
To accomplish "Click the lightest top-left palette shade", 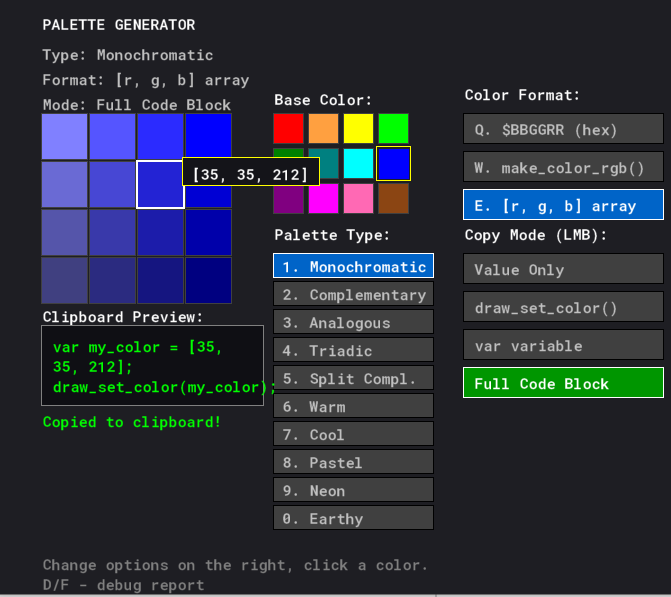I will tap(64, 136).
